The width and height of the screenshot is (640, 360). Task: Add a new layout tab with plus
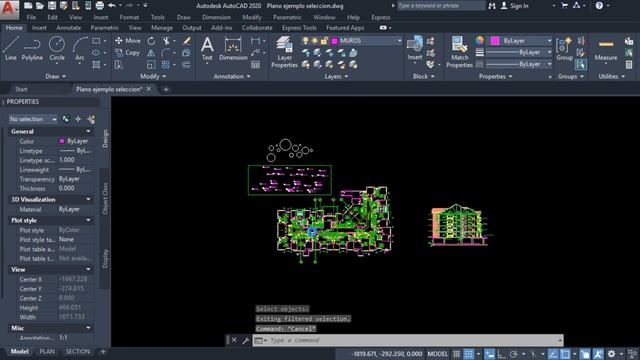(x=103, y=351)
